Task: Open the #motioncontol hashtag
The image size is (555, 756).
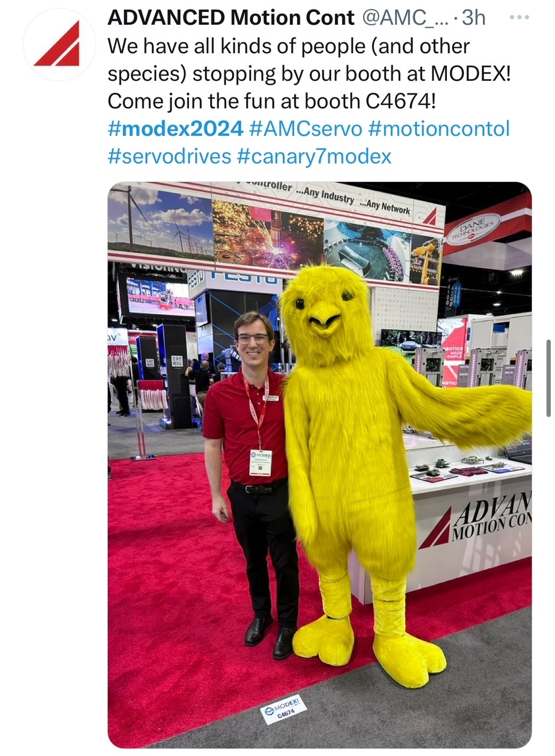Action: coord(439,129)
